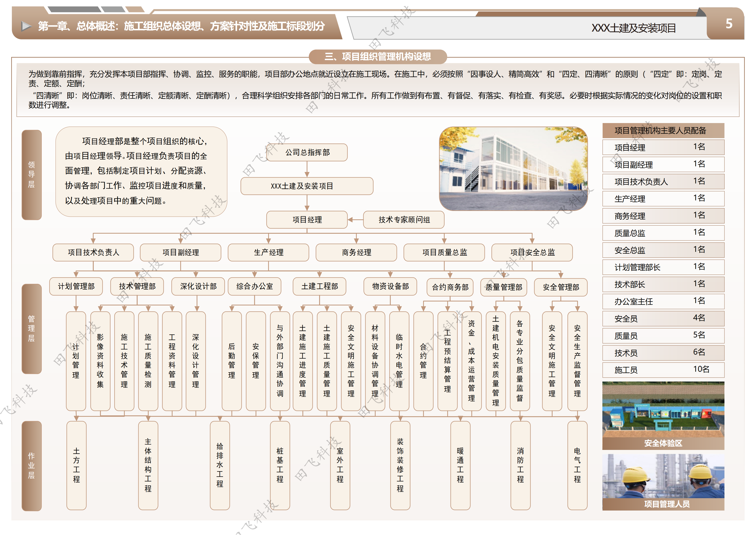756x535 pixels.
Task: Select the 项目安全总监 box
Action: [x=532, y=252]
